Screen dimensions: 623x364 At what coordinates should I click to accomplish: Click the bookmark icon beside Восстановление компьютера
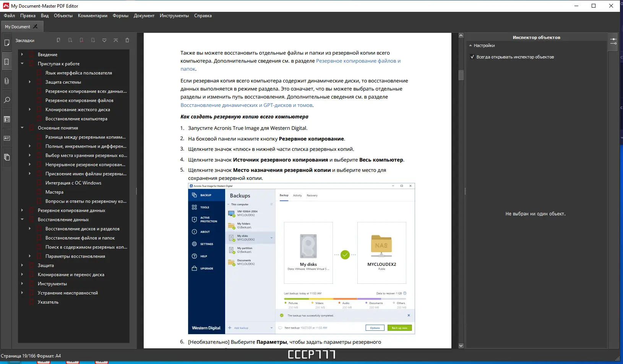tap(39, 119)
